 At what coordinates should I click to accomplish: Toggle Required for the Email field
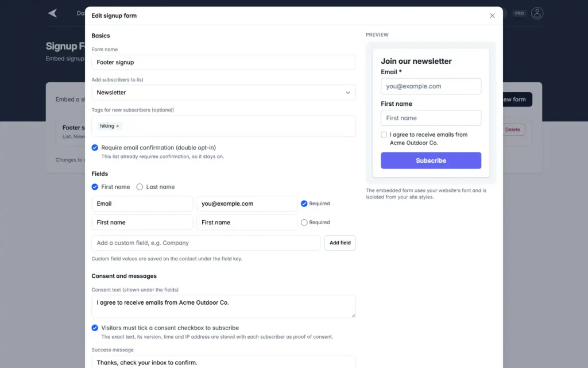coord(304,204)
